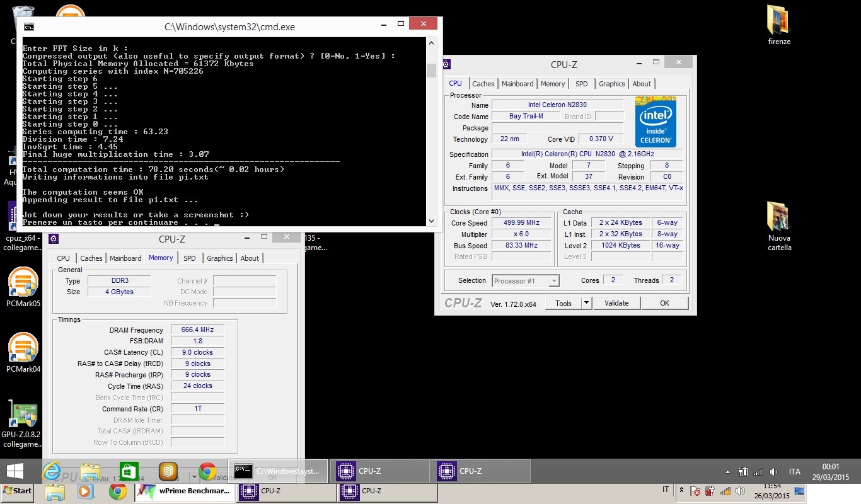Open SPD tab in CPU-Z memory window
861x504 pixels.
tap(190, 258)
